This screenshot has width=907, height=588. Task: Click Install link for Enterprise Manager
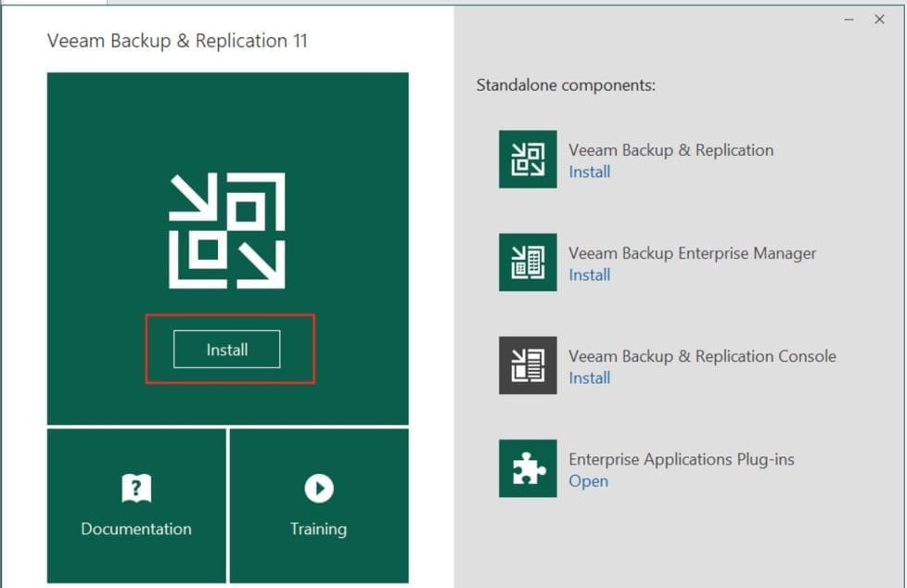coord(589,275)
